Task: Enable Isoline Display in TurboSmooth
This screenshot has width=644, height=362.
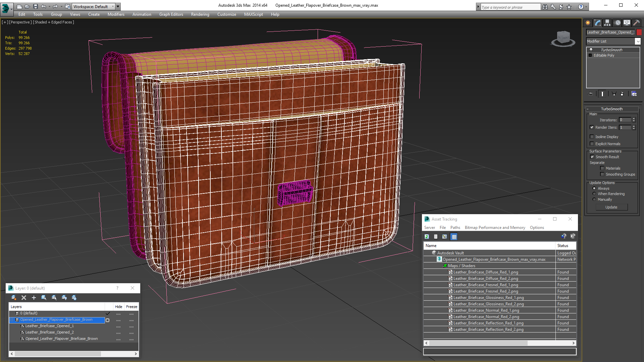Action: 592,136
